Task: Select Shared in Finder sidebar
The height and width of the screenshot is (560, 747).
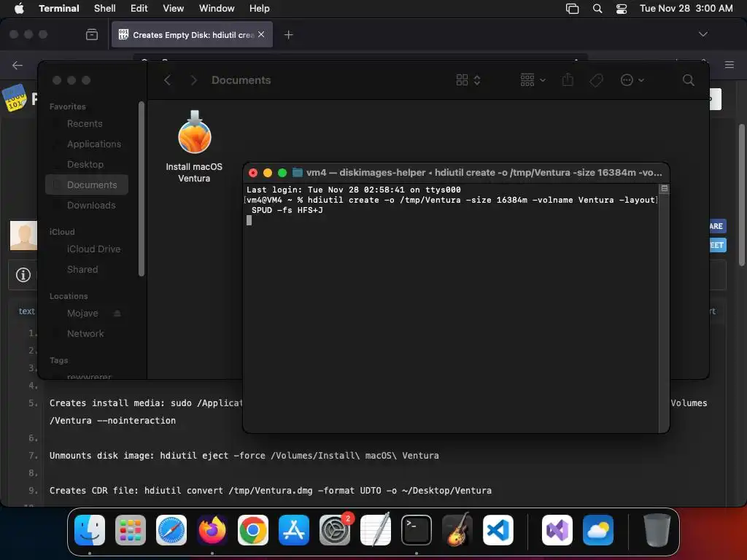Action: click(x=82, y=270)
